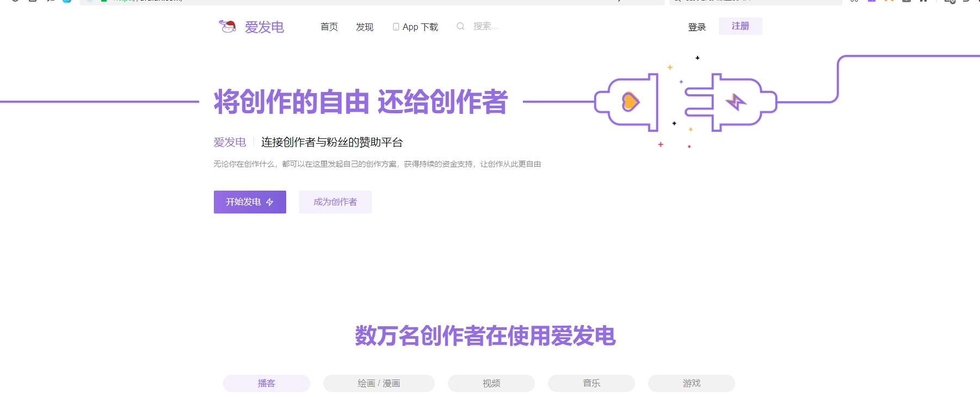Select the 游戏 category tab
The width and height of the screenshot is (980, 397).
click(x=692, y=383)
